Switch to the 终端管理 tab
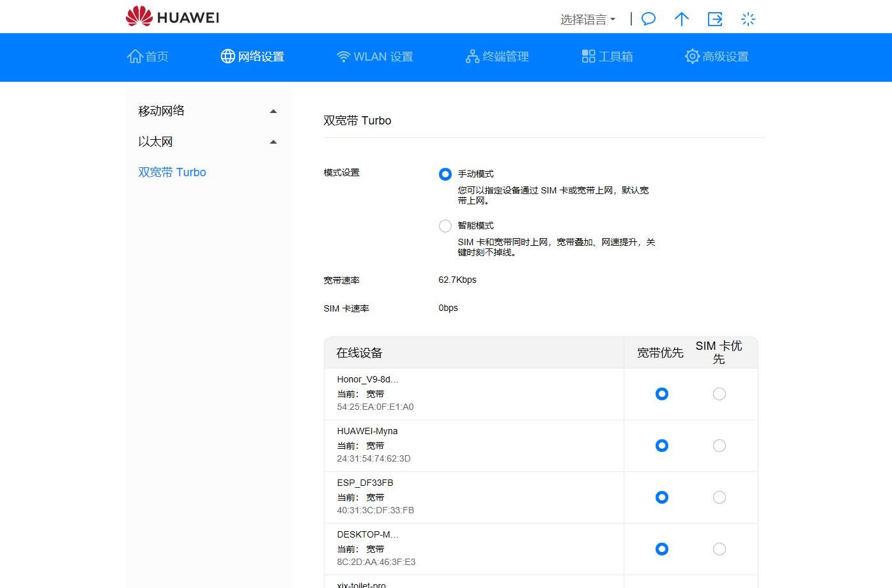The height and width of the screenshot is (588, 892). [497, 56]
